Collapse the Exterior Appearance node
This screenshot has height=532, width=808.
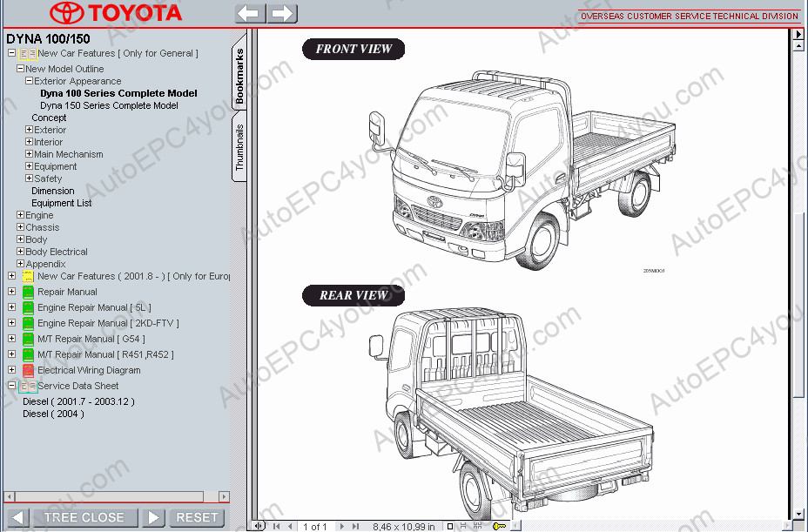point(29,81)
